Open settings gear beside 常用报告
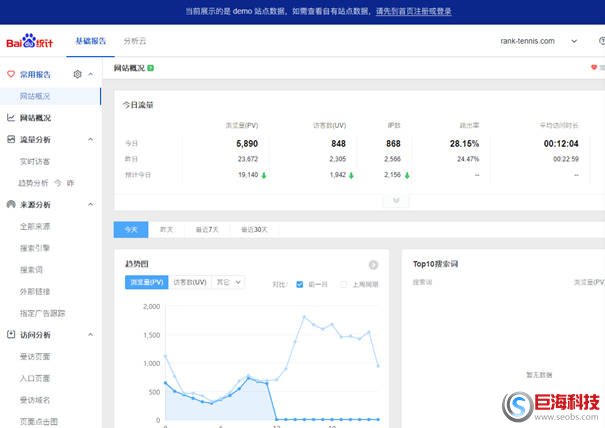The image size is (605, 428). tap(77, 75)
